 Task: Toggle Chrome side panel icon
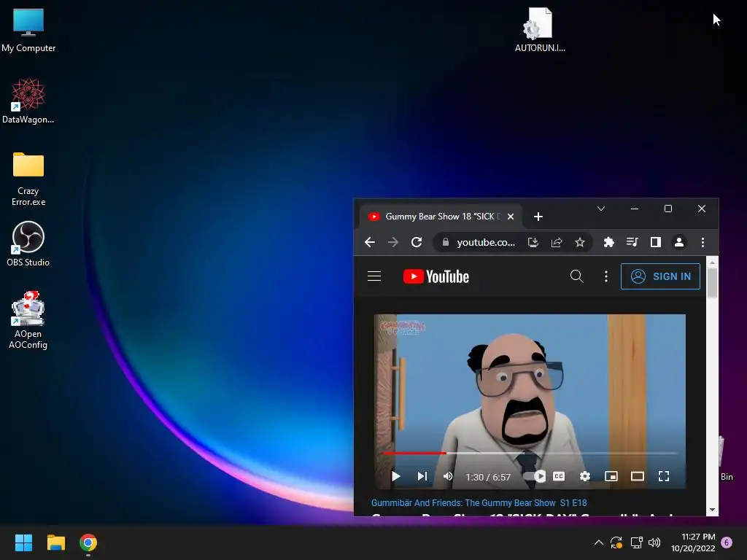point(656,242)
